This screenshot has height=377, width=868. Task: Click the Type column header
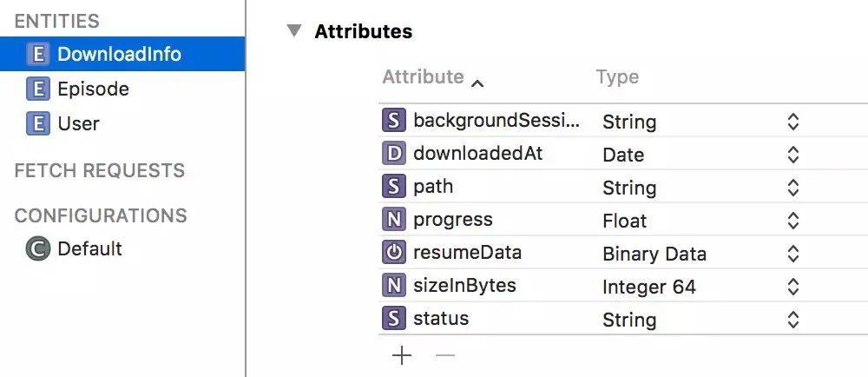tap(617, 77)
